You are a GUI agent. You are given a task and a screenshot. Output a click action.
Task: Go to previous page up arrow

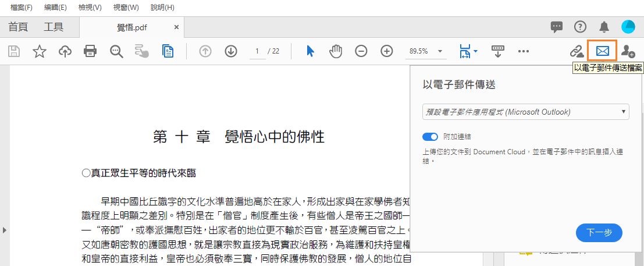click(205, 51)
